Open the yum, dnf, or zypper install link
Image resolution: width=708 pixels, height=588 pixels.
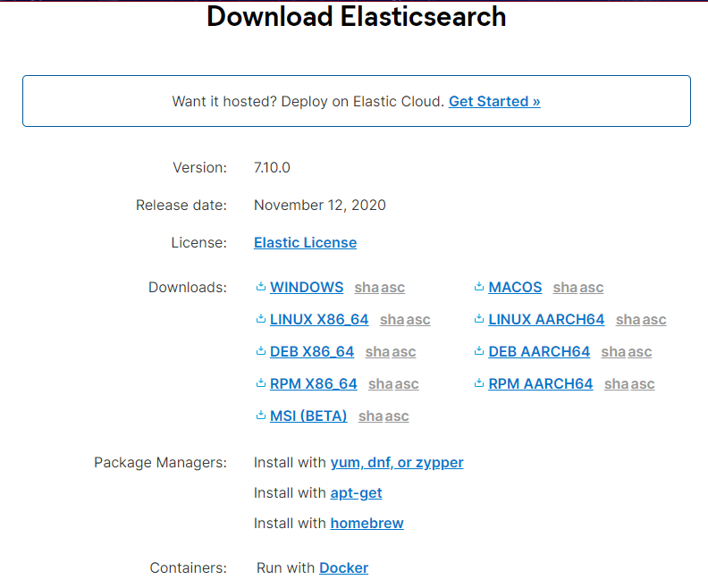pos(397,463)
